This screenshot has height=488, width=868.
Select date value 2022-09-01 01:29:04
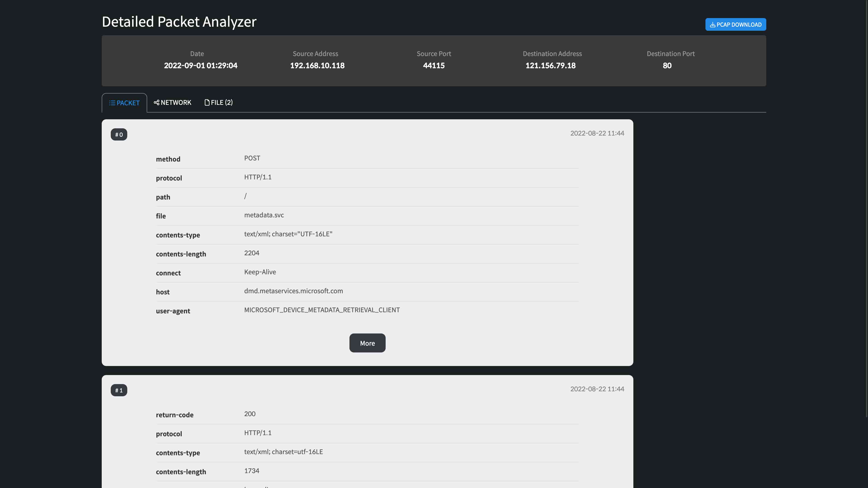[x=200, y=65]
